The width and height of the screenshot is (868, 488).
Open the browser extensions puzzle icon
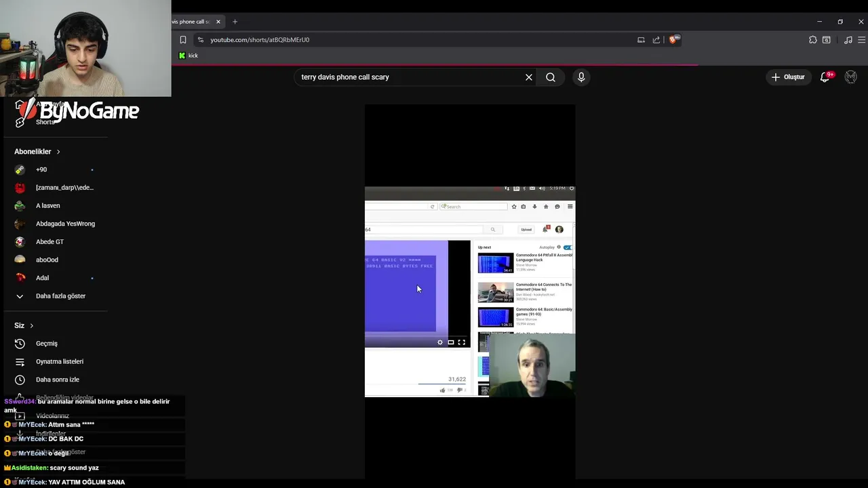pos(812,40)
